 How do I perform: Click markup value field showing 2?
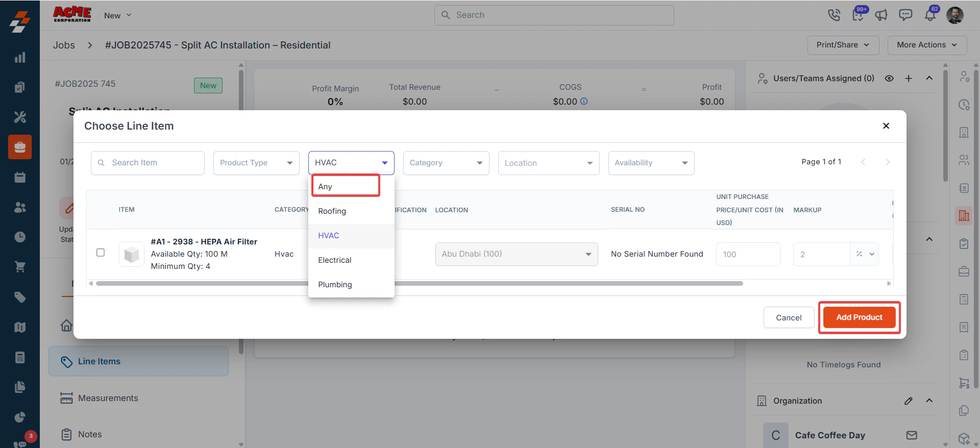[821, 254]
